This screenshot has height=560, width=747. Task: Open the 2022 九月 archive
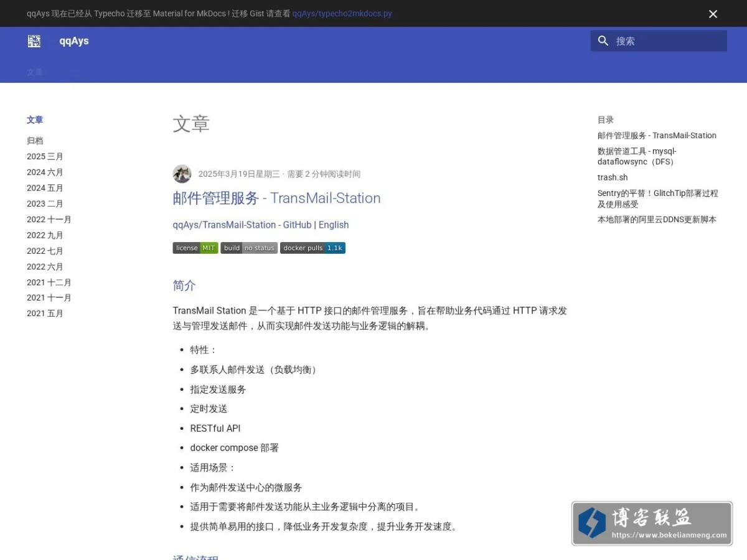(x=45, y=235)
